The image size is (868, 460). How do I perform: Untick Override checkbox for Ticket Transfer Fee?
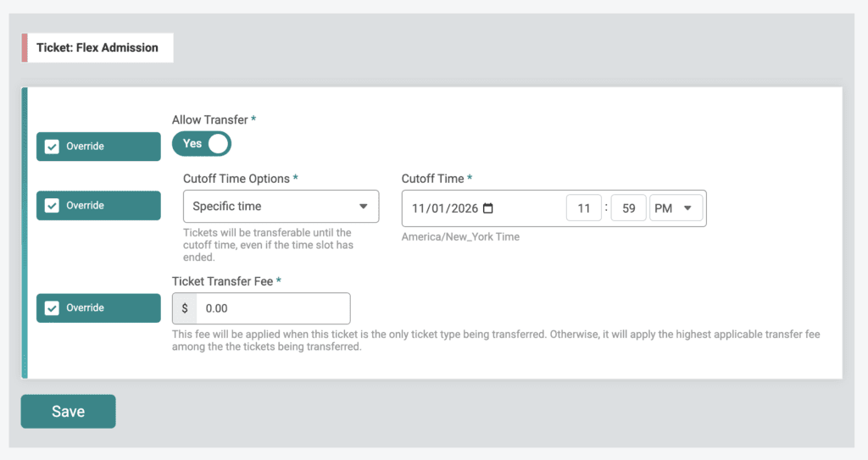tap(52, 308)
